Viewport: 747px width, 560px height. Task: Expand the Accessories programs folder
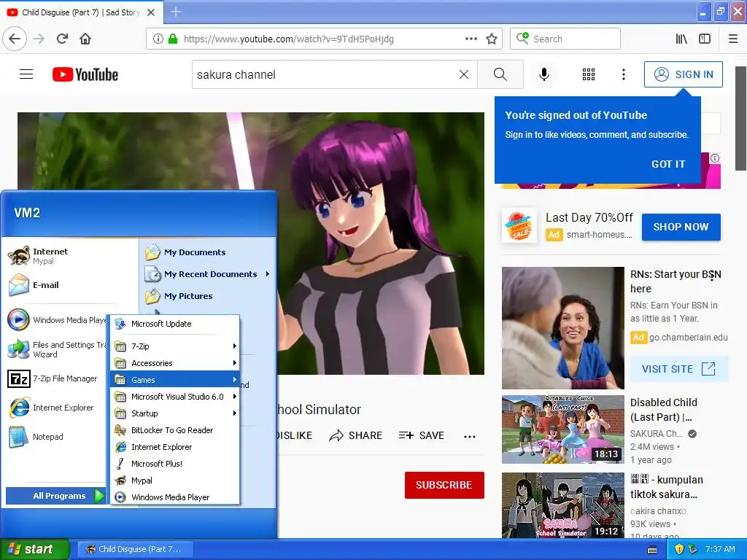pos(175,363)
